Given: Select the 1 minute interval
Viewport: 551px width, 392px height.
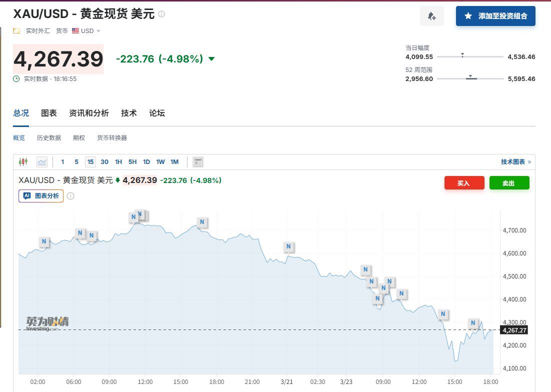Looking at the screenshot, I should tap(62, 162).
